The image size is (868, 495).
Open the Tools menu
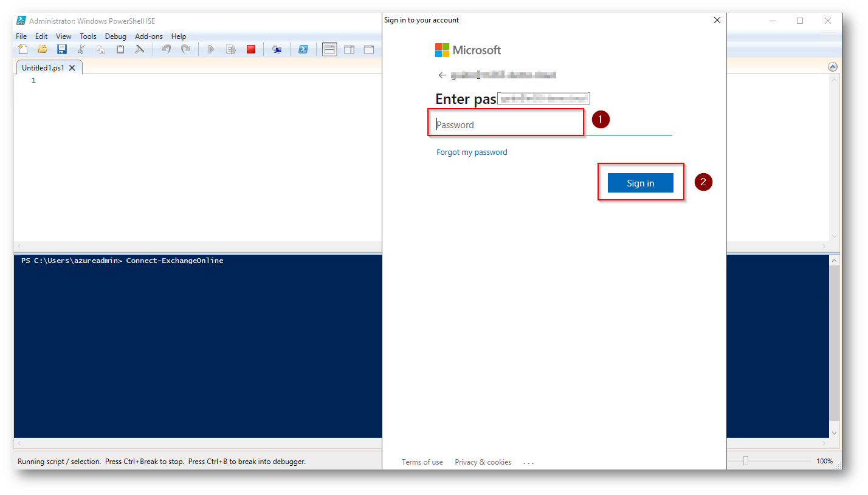click(x=88, y=36)
